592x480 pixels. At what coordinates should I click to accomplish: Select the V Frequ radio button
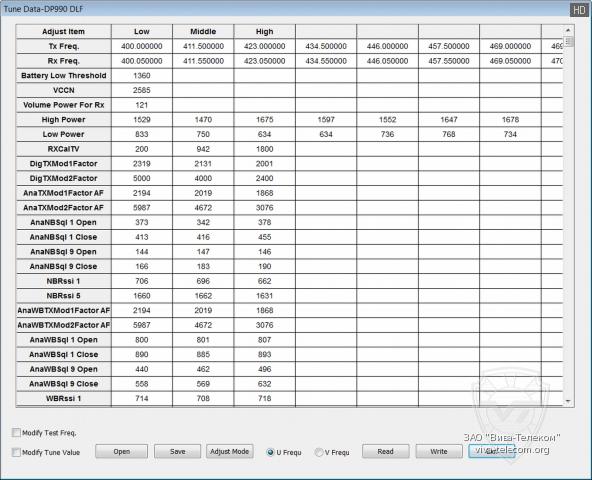click(319, 452)
